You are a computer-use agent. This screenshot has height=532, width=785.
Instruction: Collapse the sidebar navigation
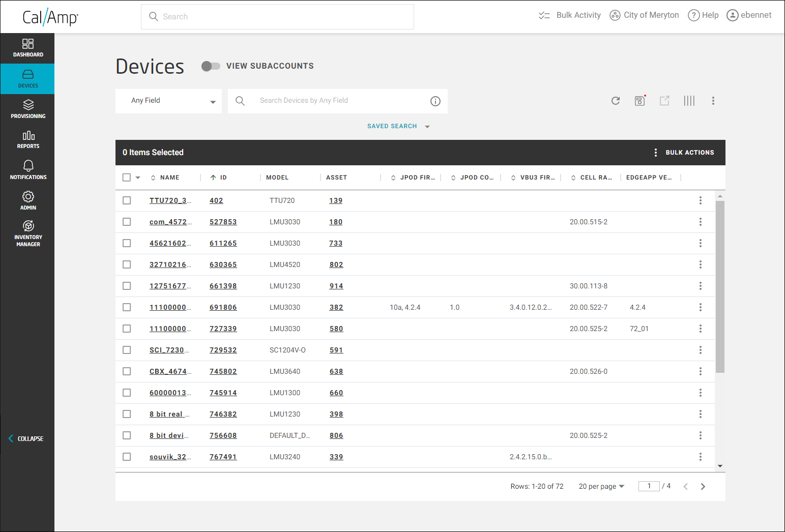coord(26,438)
